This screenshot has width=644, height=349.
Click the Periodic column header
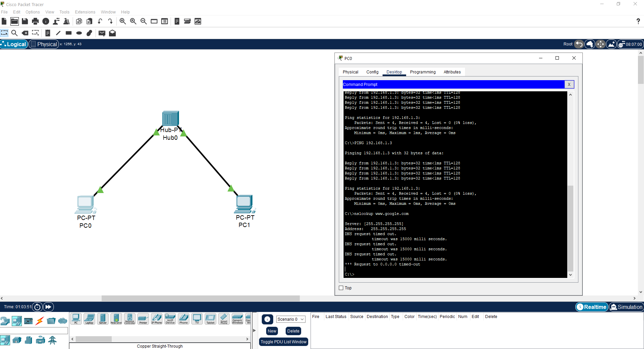447,317
